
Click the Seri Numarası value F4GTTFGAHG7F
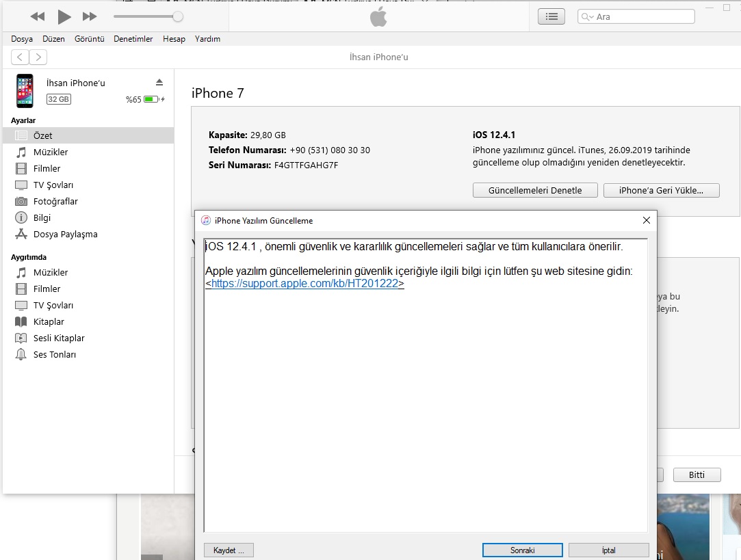pos(307,165)
